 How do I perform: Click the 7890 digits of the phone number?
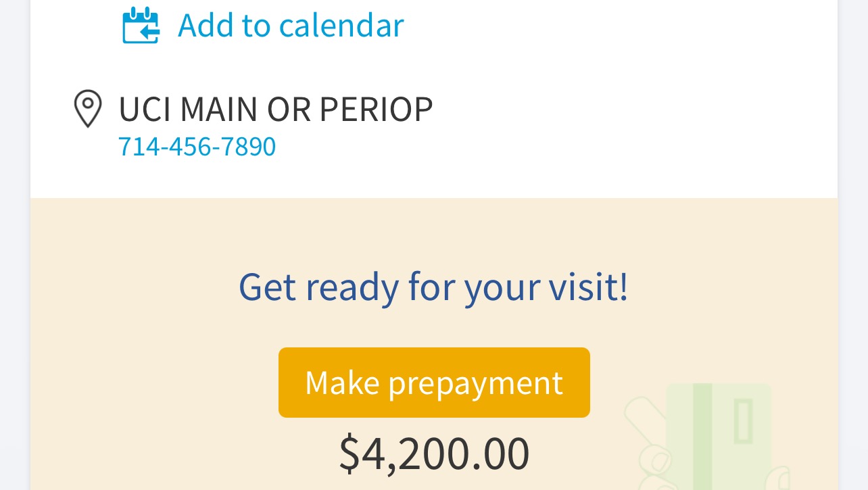[249, 146]
